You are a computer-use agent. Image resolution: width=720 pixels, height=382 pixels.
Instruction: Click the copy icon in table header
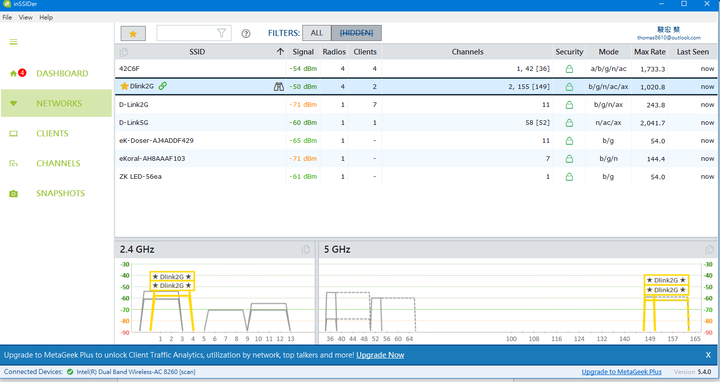pos(124,52)
